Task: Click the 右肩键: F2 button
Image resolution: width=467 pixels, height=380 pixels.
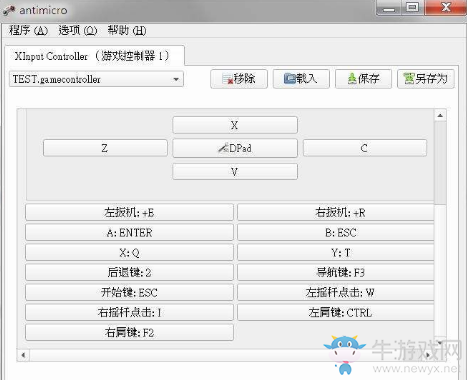Action: pyautogui.click(x=129, y=332)
